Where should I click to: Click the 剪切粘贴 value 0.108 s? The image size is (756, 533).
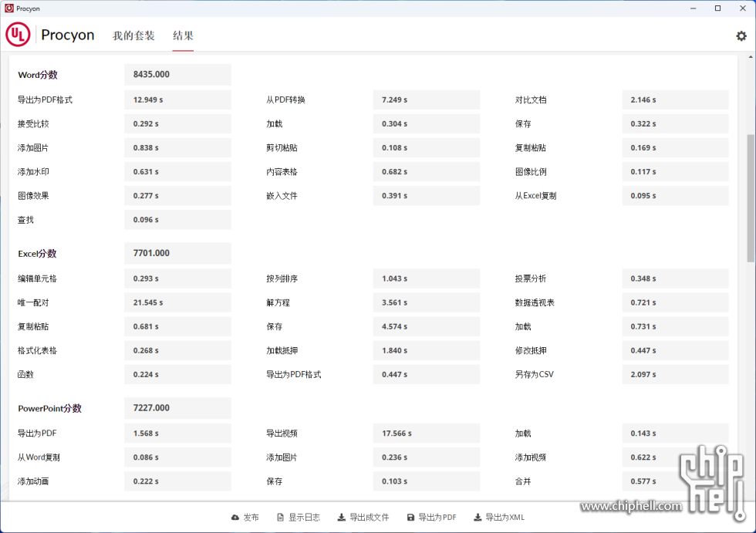[426, 148]
